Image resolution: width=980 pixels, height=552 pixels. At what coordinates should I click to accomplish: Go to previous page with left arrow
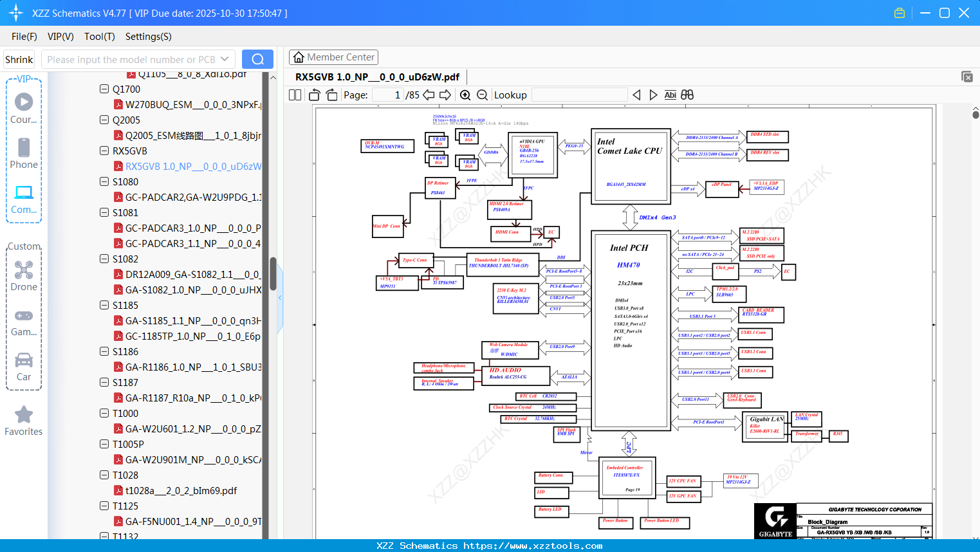[x=429, y=95]
